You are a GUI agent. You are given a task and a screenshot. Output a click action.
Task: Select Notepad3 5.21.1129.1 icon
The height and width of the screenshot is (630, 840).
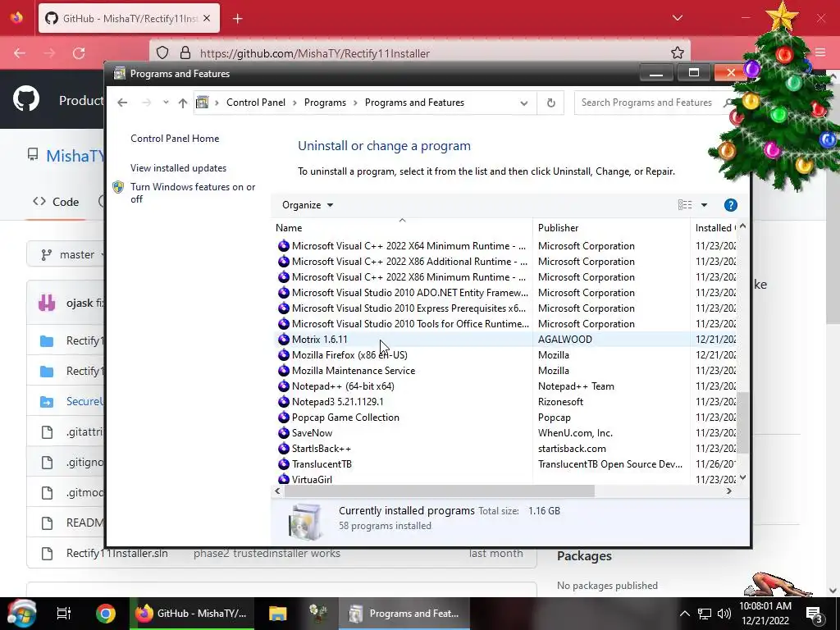(x=283, y=401)
